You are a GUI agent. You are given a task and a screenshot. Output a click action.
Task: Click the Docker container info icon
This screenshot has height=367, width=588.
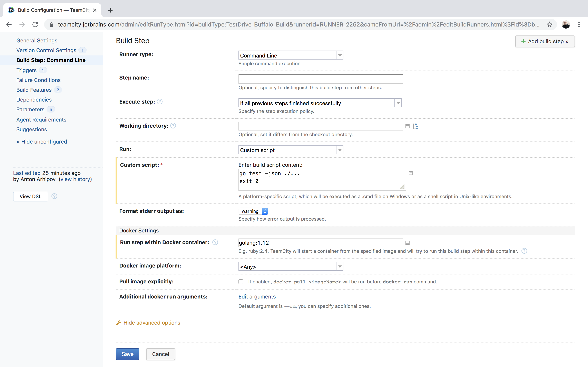(215, 242)
